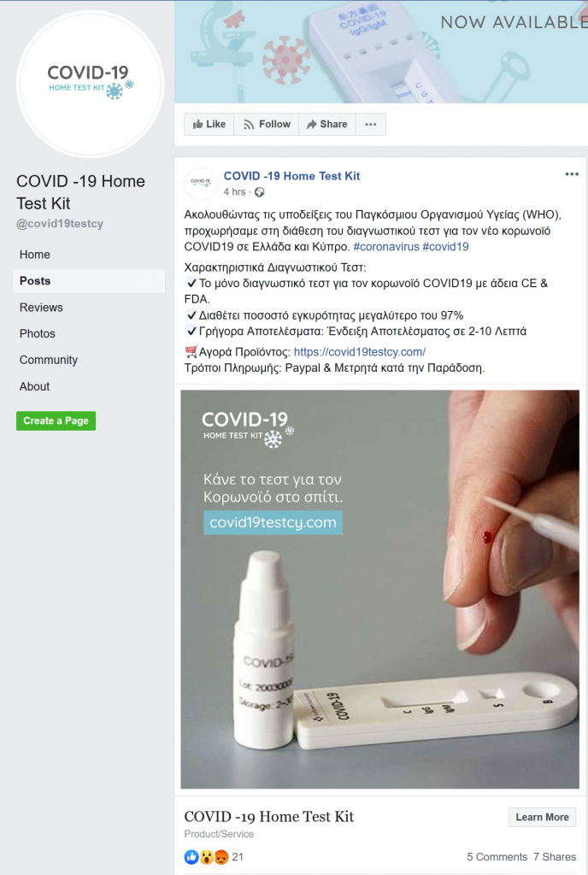Open the About section
The height and width of the screenshot is (875, 588).
coord(34,386)
